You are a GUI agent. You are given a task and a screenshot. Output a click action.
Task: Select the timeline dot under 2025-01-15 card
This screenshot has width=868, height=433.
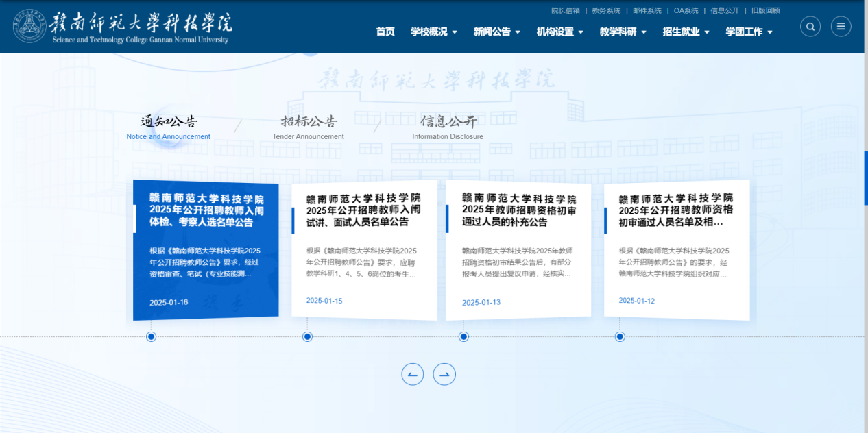click(307, 336)
